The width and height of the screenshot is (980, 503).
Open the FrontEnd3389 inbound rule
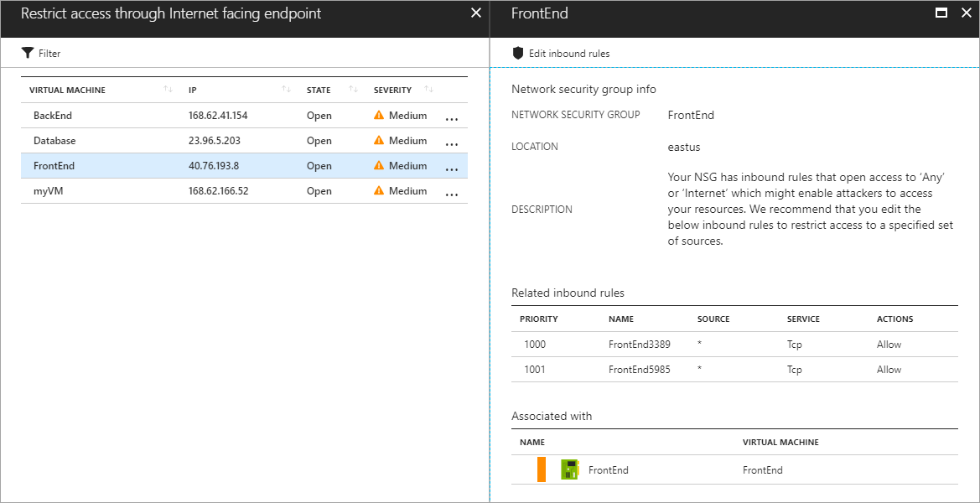click(x=639, y=345)
